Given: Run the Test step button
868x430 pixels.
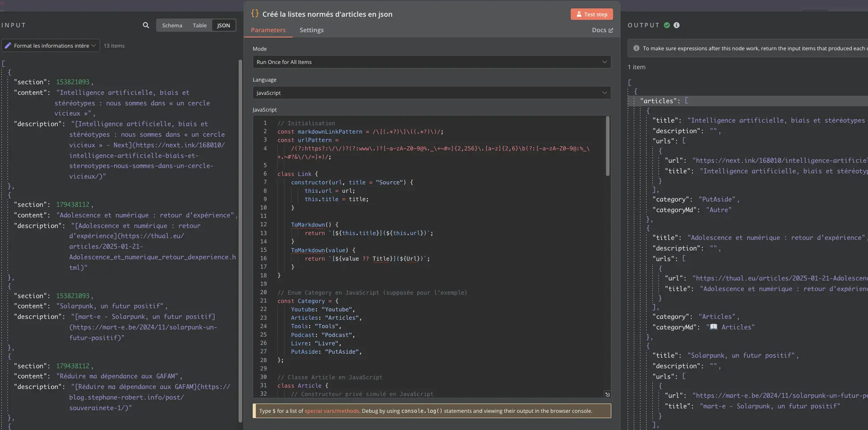Looking at the screenshot, I should pyautogui.click(x=591, y=14).
